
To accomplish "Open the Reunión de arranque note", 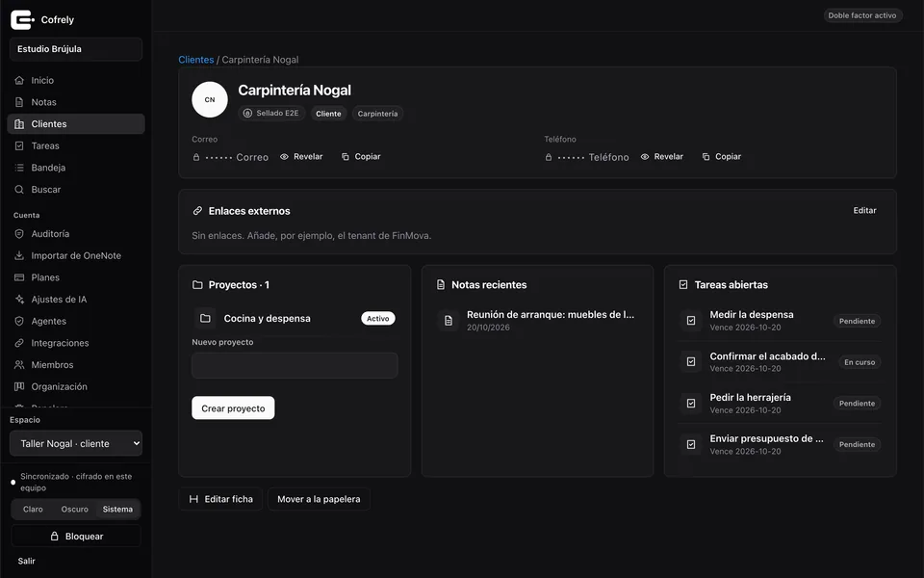I will point(537,321).
